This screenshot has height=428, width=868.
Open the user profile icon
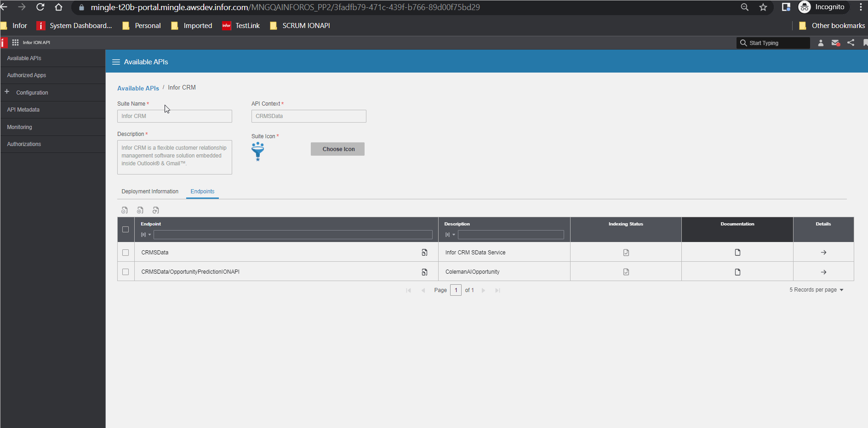pyautogui.click(x=821, y=43)
